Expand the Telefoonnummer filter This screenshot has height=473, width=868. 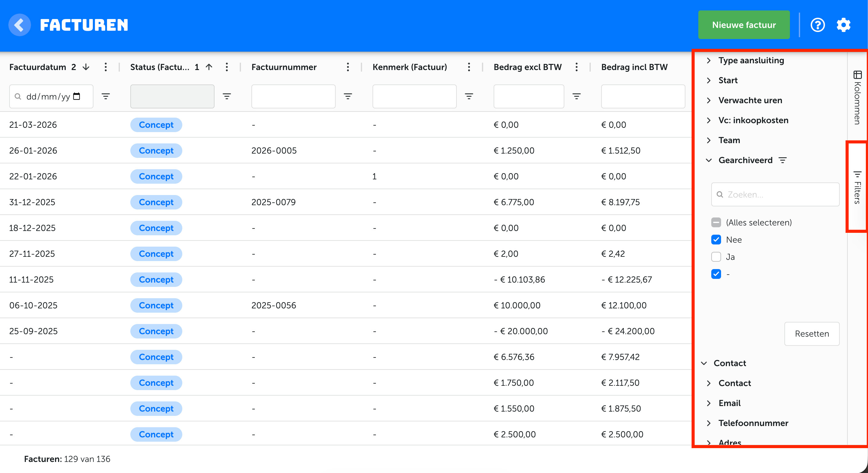708,423
